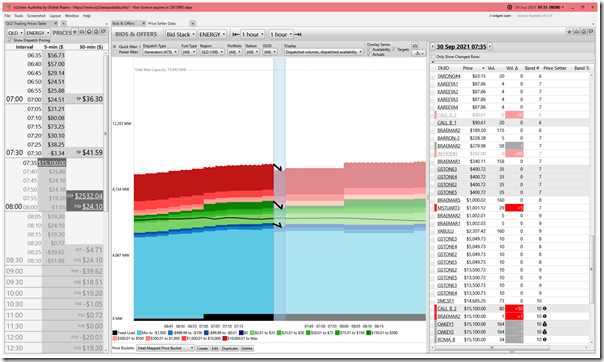Image resolution: width=604 pixels, height=362 pixels.
Task: Open the Heat Mapped Price Bucket dropdown
Action: [166, 348]
